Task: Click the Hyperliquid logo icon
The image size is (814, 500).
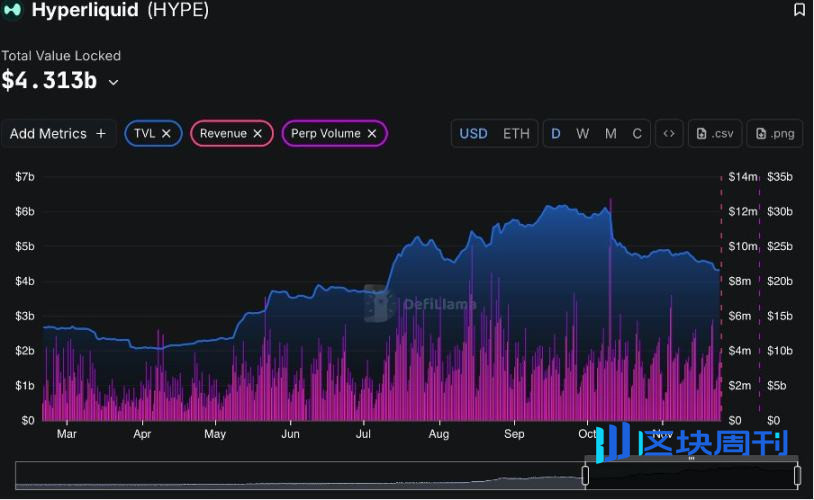Action: (12, 10)
